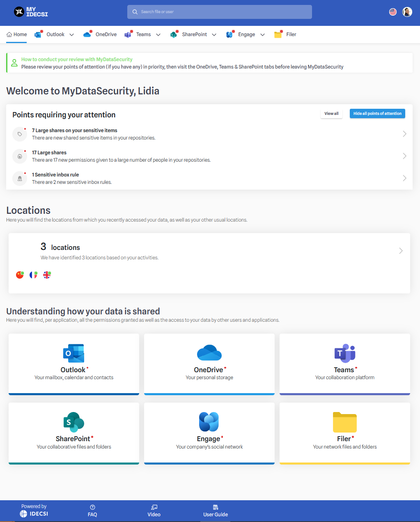Click '1 Sensitive inbox rule' title text
The width and height of the screenshot is (420, 522).
[x=55, y=175]
